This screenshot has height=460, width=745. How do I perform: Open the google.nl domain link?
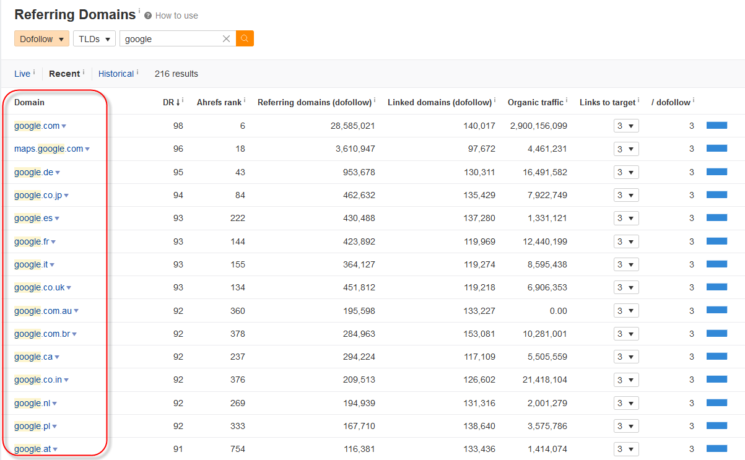pos(32,403)
